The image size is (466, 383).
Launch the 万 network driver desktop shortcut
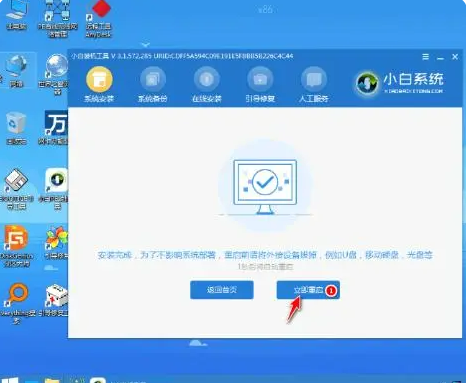click(x=55, y=128)
